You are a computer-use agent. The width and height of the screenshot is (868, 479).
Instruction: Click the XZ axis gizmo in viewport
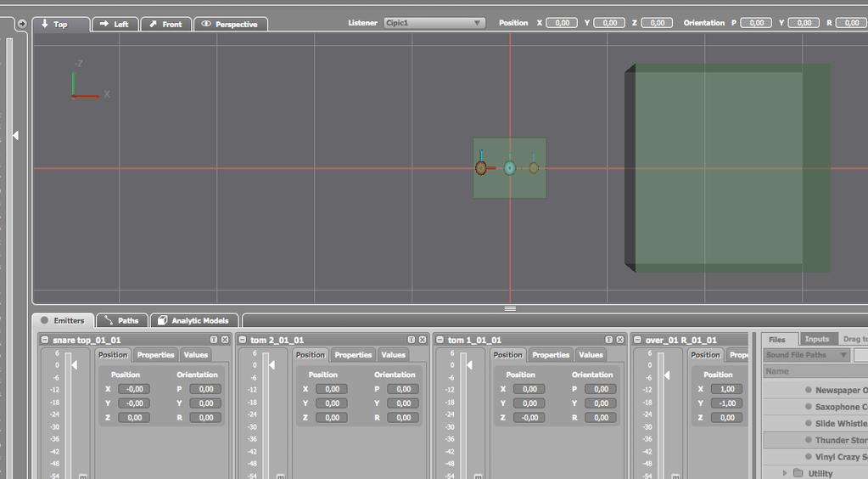point(88,81)
